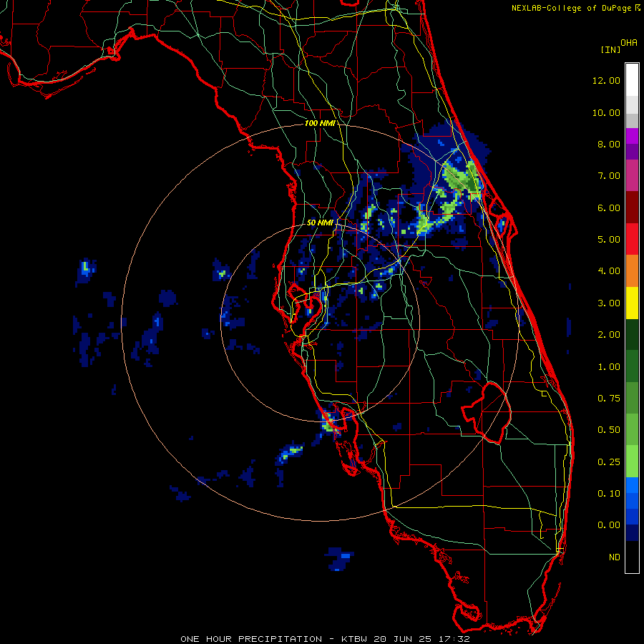Screen dimensions: 644x644
Task: Select the bright magenta legend swatch
Action: click(x=632, y=136)
